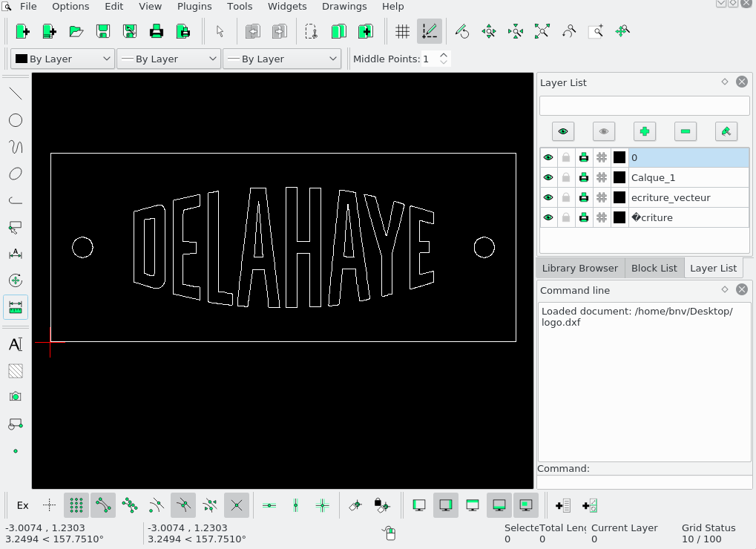Open the color By Layer dropdown
The image size is (756, 549).
click(x=62, y=59)
